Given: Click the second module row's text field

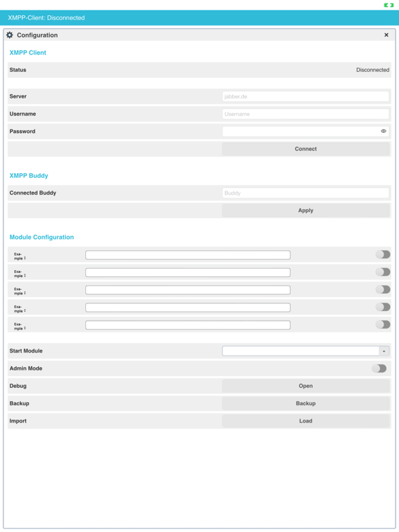Looking at the screenshot, I should (188, 272).
